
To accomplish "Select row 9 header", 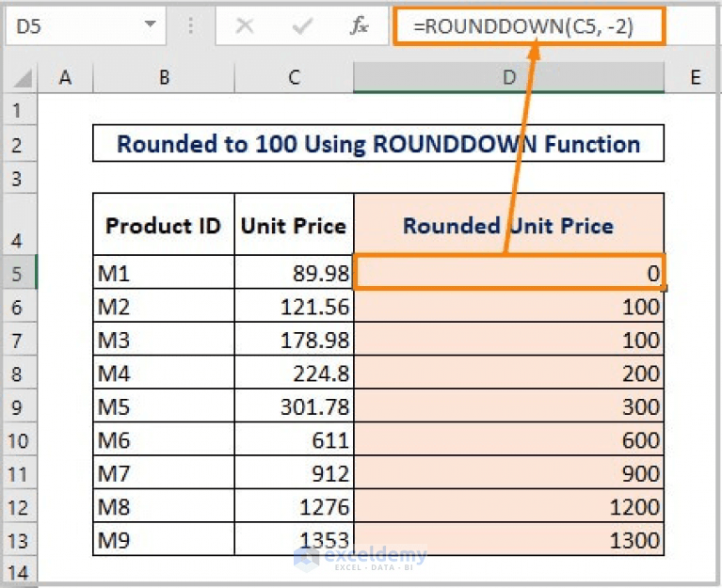I will pos(19,405).
